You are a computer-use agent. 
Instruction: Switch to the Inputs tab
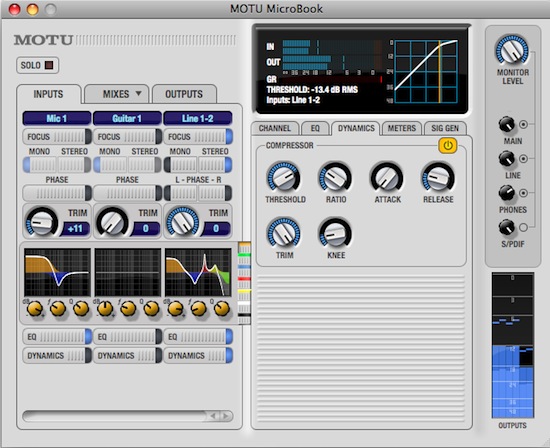(48, 94)
